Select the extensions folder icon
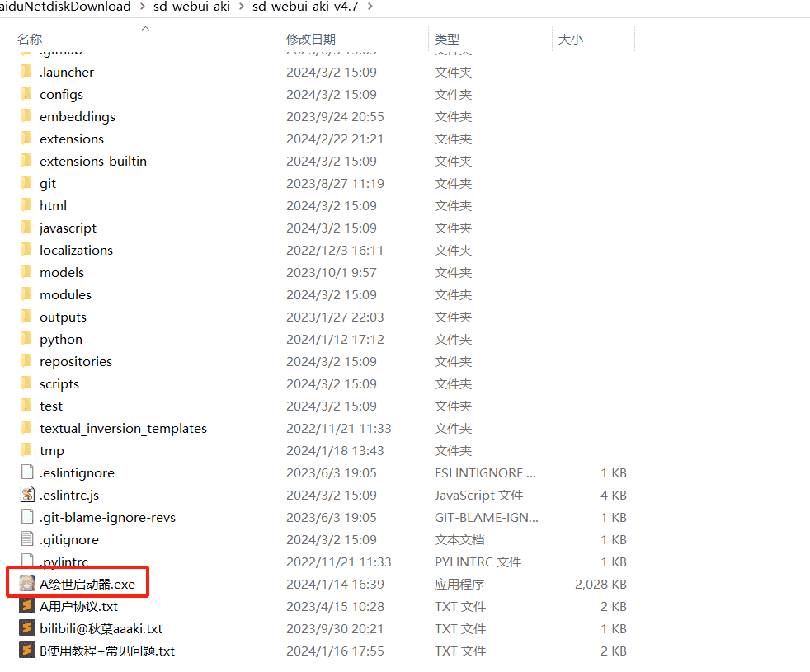 (27, 139)
